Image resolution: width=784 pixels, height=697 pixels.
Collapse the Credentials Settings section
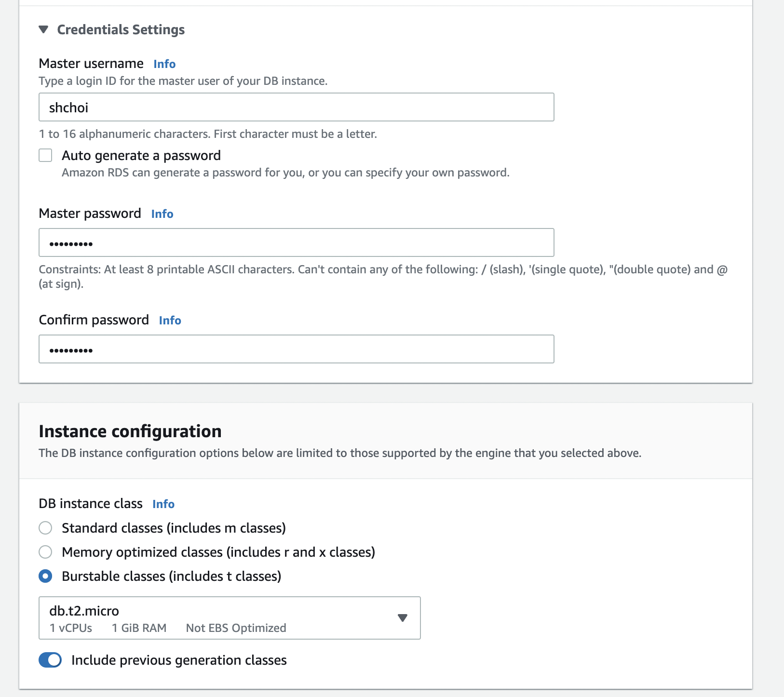[44, 30]
